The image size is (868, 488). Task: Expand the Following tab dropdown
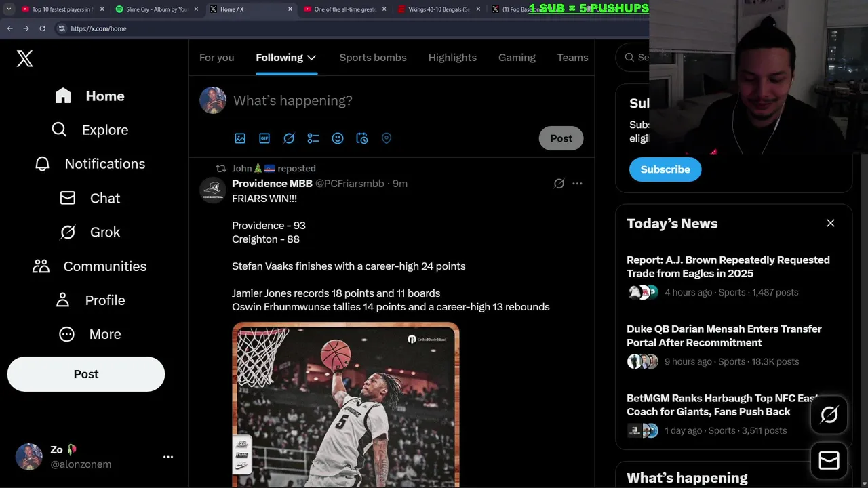pos(311,58)
